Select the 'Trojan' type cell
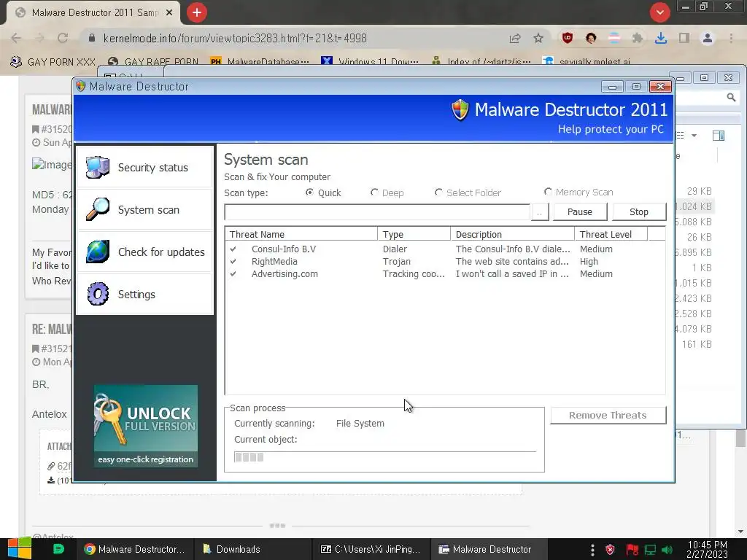Image resolution: width=747 pixels, height=560 pixels. (396, 261)
